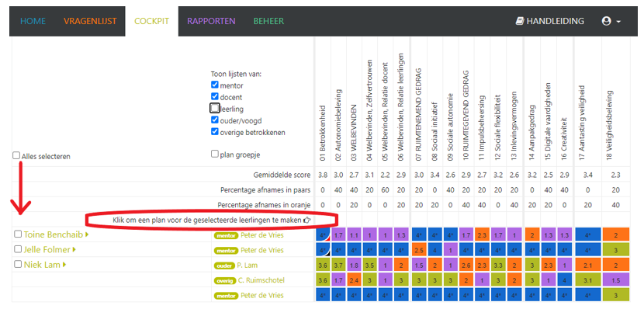Click Toine's orange 2.3 Impulsbeheersing cell
The width and height of the screenshot is (644, 309).
tap(482, 235)
